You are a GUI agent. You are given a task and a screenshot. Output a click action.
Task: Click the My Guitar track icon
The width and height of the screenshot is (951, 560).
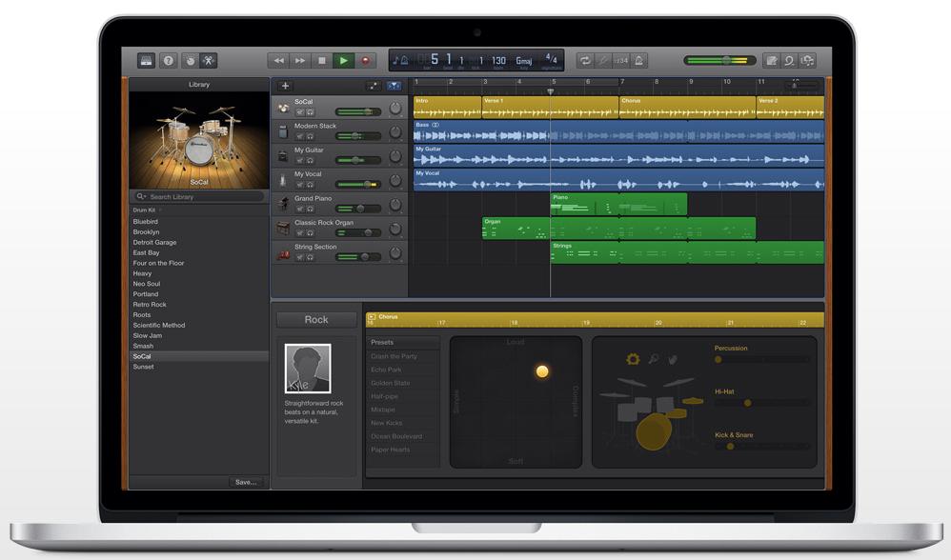(x=283, y=156)
